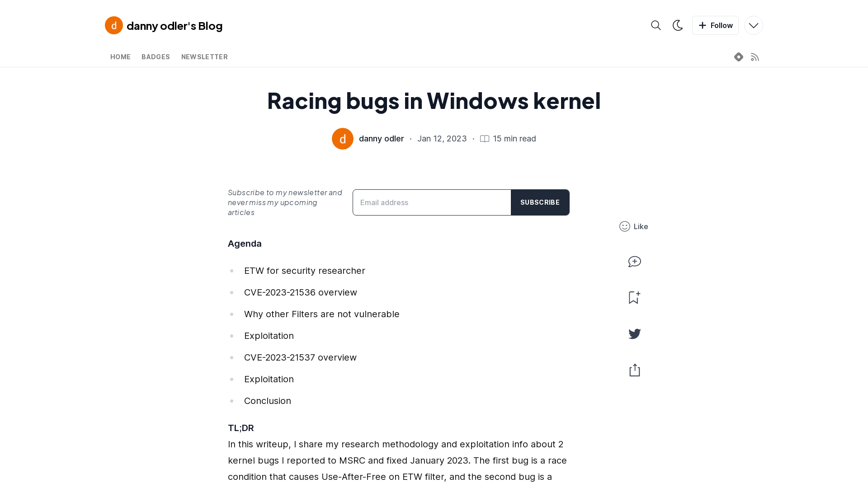Click the Like reaction icon
The height and width of the screenshot is (488, 868).
(625, 226)
